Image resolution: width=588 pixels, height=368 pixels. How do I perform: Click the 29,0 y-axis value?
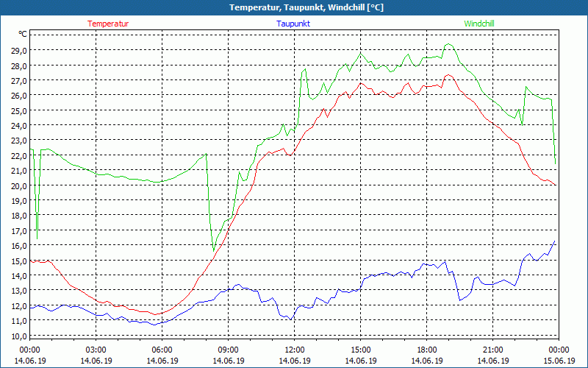click(19, 51)
